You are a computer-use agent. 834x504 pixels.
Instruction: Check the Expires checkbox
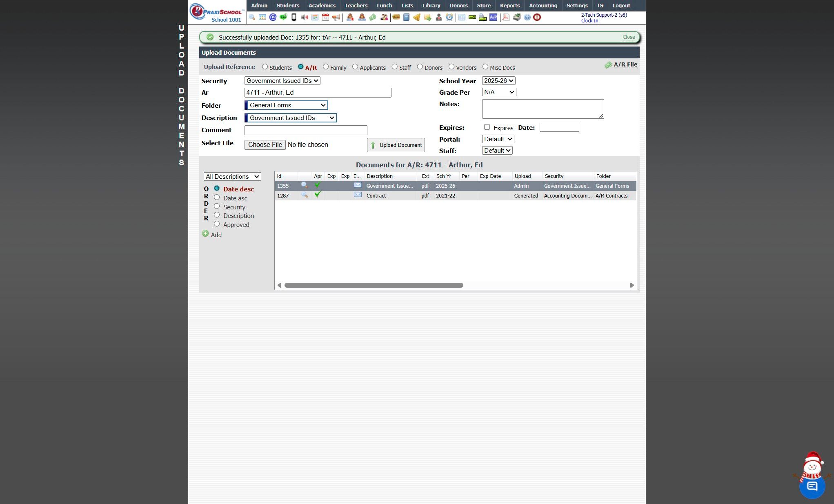[487, 127]
